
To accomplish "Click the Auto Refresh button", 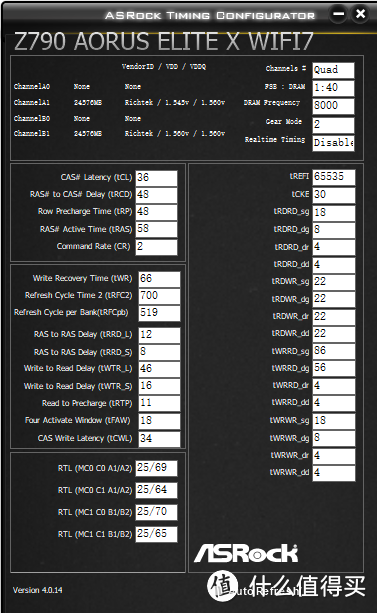I will [263, 591].
